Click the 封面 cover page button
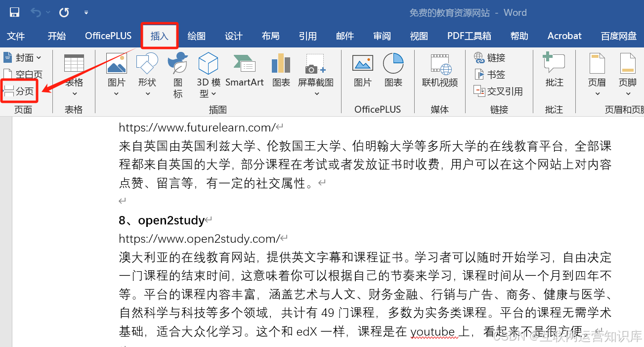This screenshot has height=347, width=644. click(23, 58)
